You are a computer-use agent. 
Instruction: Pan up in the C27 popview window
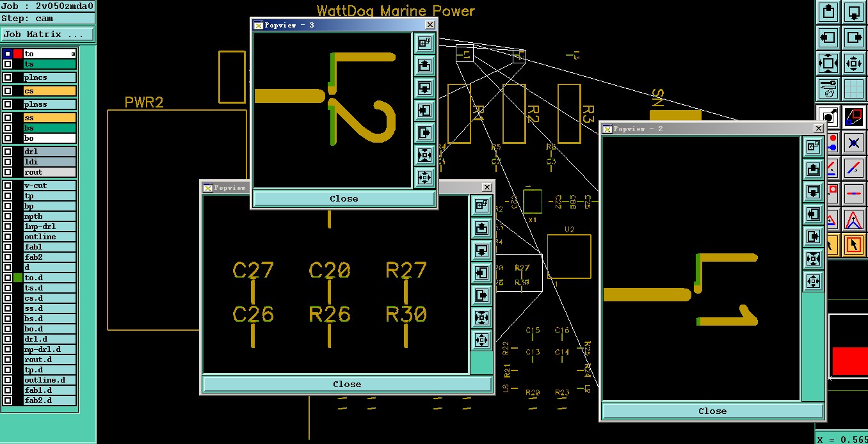pos(482,228)
